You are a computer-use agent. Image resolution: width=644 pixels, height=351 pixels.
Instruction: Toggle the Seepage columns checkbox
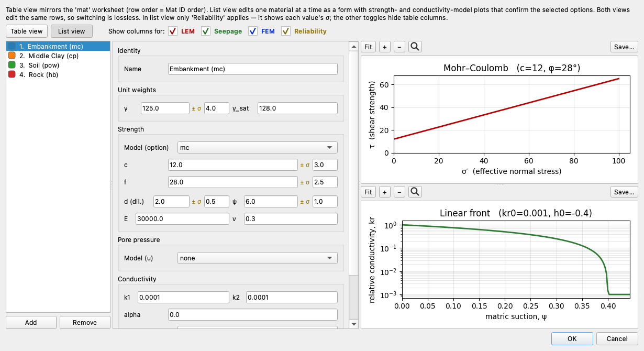point(206,31)
